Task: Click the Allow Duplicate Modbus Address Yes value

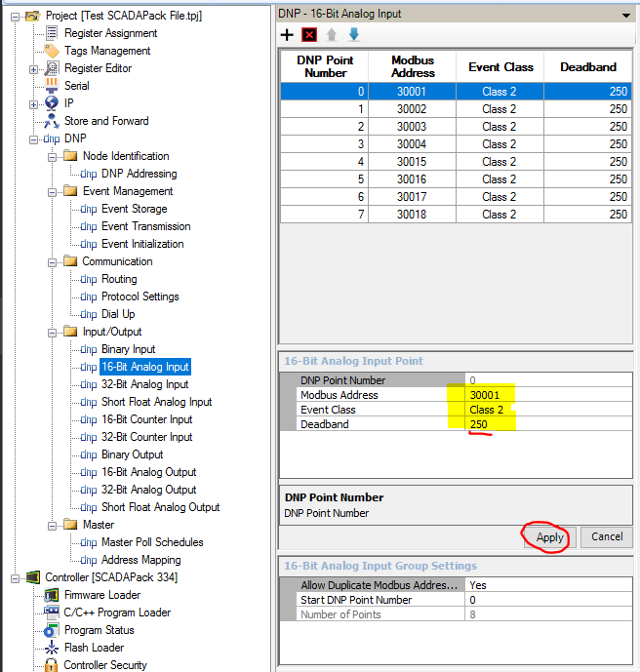Action: [x=548, y=585]
